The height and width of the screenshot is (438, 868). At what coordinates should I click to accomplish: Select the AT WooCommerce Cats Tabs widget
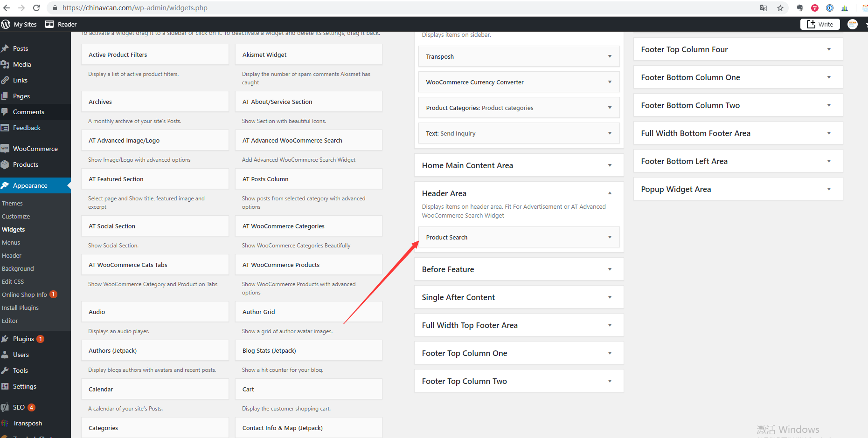pos(155,265)
